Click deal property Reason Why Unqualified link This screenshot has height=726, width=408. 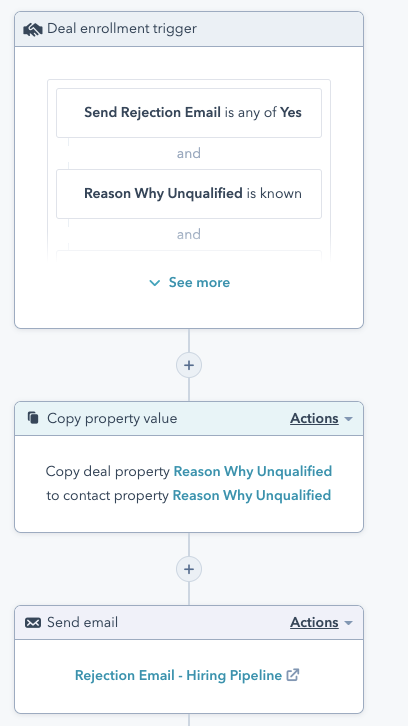tap(253, 471)
